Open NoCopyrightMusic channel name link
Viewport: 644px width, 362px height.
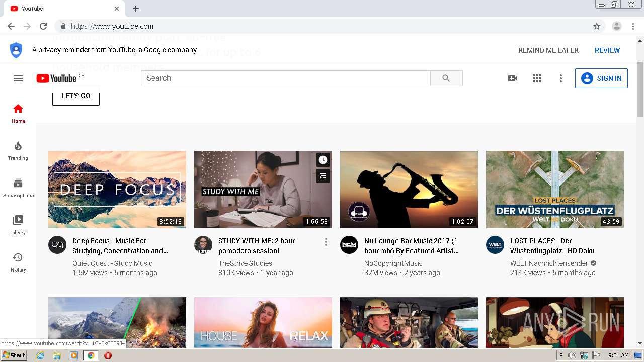pyautogui.click(x=393, y=263)
